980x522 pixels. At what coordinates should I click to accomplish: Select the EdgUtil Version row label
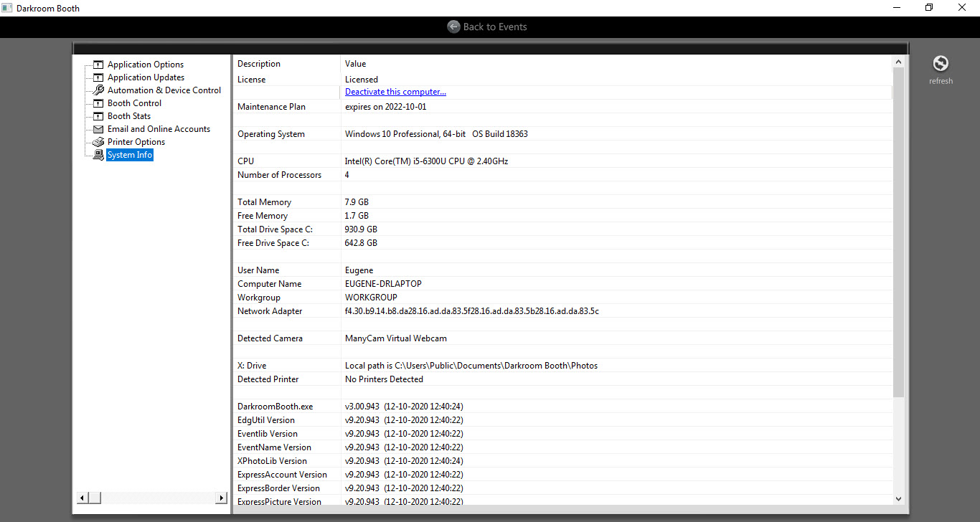(x=266, y=420)
